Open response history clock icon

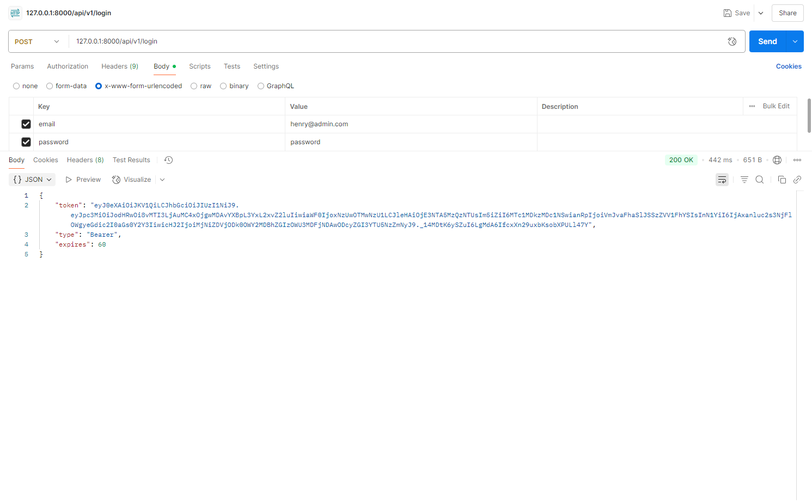[x=169, y=160]
